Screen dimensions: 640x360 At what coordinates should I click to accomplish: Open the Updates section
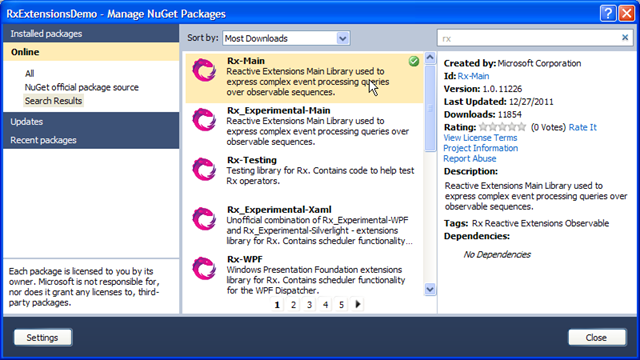tap(91, 122)
